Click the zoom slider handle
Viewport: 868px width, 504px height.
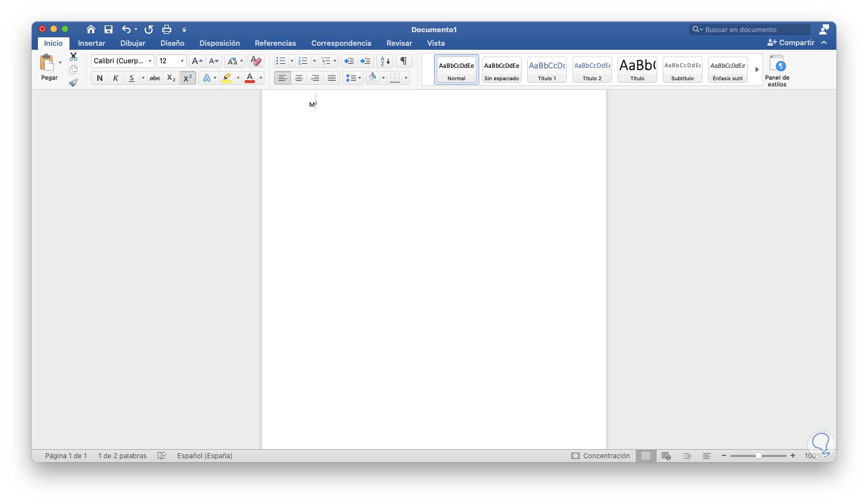[x=758, y=455]
